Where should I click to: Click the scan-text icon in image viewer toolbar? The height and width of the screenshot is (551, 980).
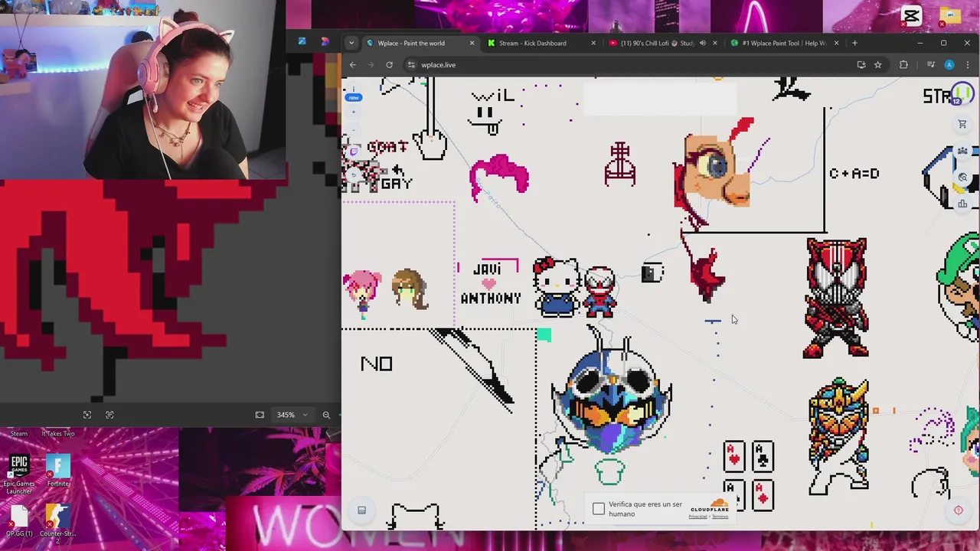109,415
